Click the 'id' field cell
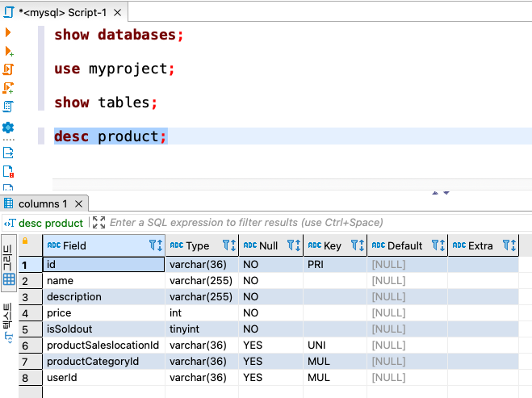 (x=104, y=264)
